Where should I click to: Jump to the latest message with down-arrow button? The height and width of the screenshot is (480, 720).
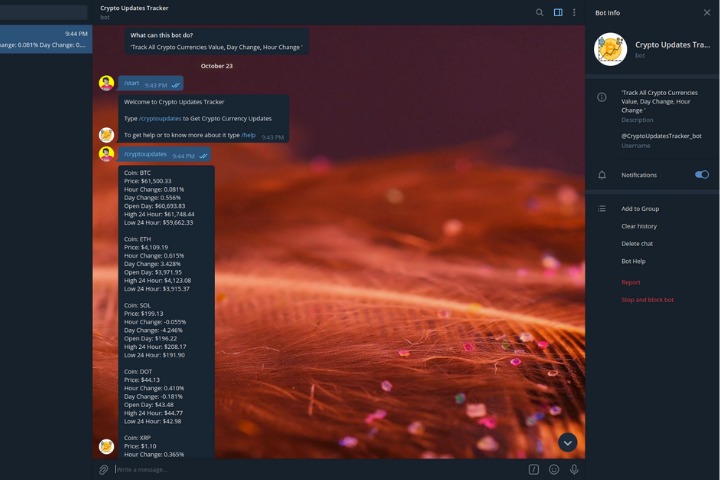click(x=568, y=443)
